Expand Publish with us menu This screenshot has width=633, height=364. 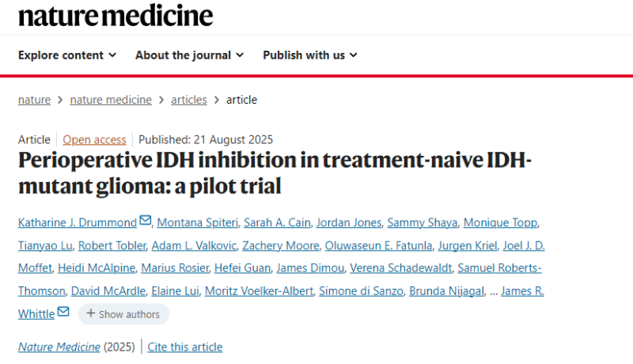pyautogui.click(x=310, y=55)
